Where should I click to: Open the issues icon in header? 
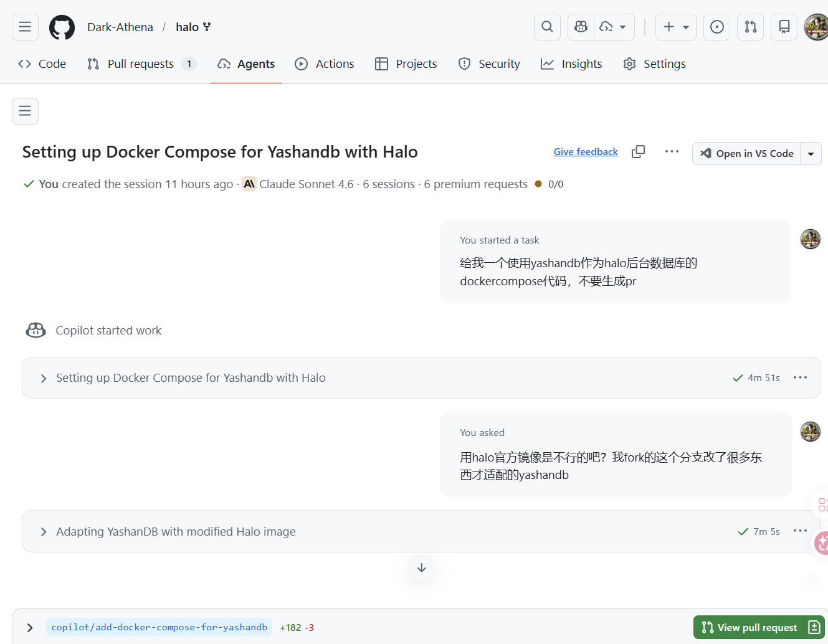pyautogui.click(x=716, y=27)
